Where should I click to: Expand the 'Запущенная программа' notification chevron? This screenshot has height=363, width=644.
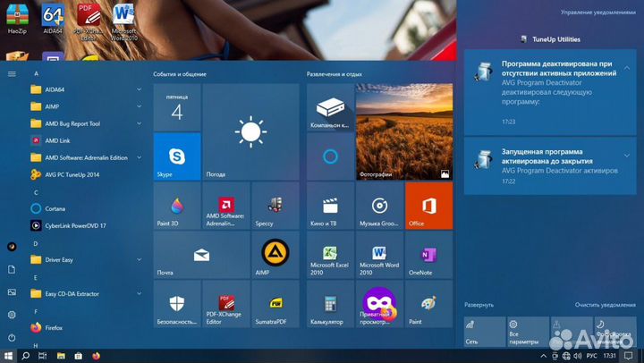pos(627,156)
